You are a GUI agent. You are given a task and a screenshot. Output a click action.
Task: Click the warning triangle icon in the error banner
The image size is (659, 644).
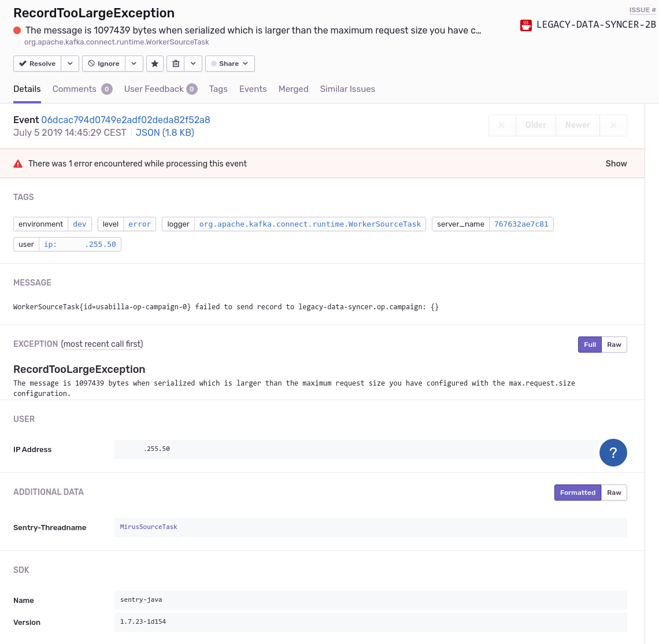pyautogui.click(x=18, y=164)
